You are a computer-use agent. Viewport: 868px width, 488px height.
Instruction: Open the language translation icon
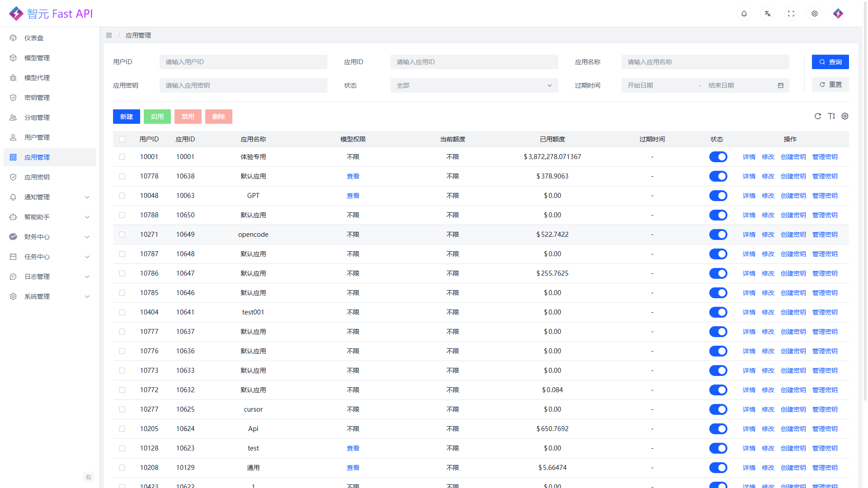click(x=767, y=14)
